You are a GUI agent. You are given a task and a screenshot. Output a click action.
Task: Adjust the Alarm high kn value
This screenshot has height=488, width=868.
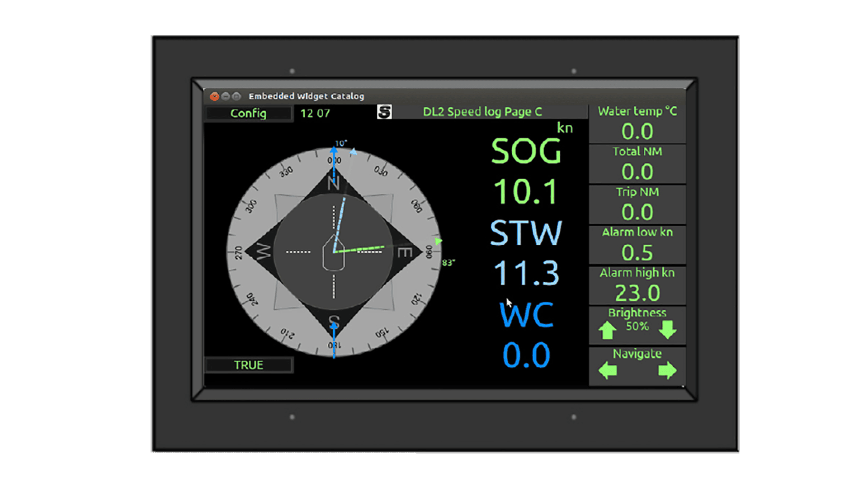(x=637, y=285)
